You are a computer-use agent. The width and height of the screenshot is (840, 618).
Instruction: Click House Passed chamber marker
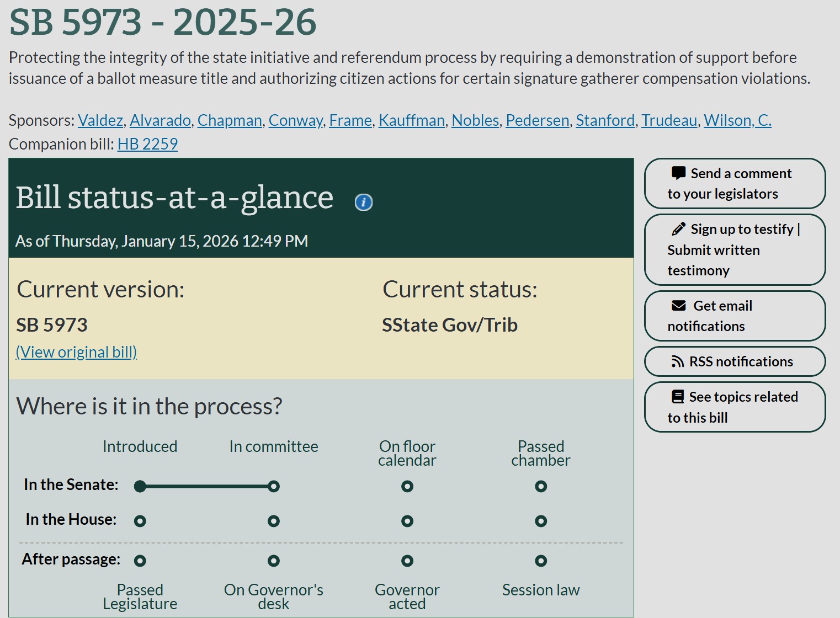click(541, 521)
